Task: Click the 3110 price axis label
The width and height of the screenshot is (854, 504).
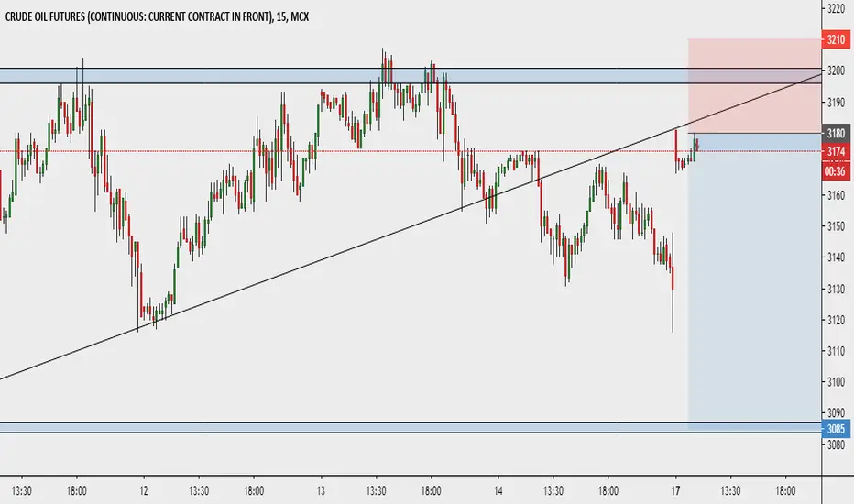Action: click(836, 351)
